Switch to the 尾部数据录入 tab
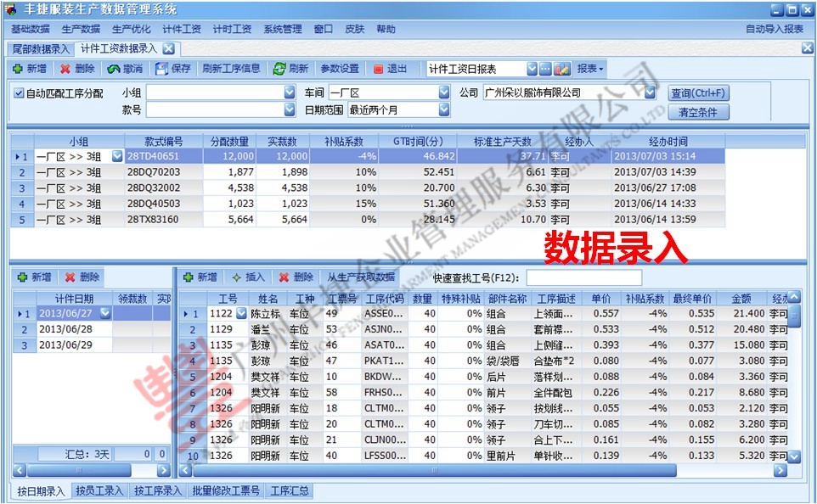Screen dimensions: 817x504 [x=41, y=49]
